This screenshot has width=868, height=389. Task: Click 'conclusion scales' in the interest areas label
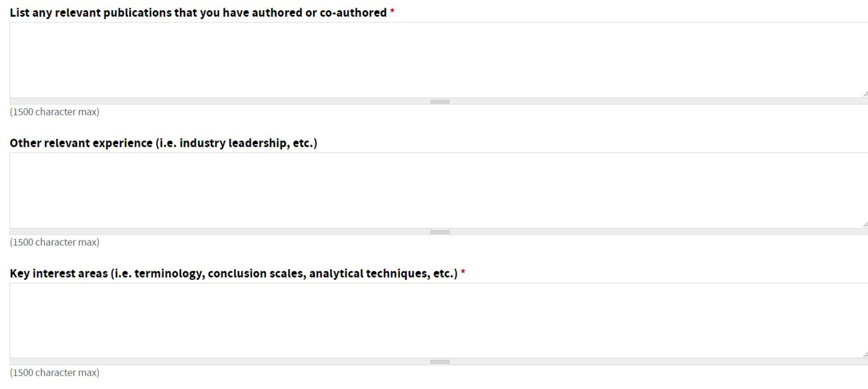click(257, 274)
